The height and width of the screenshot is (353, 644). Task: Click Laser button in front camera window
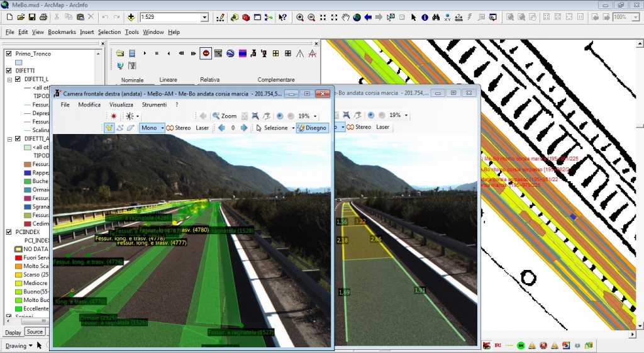tap(202, 128)
